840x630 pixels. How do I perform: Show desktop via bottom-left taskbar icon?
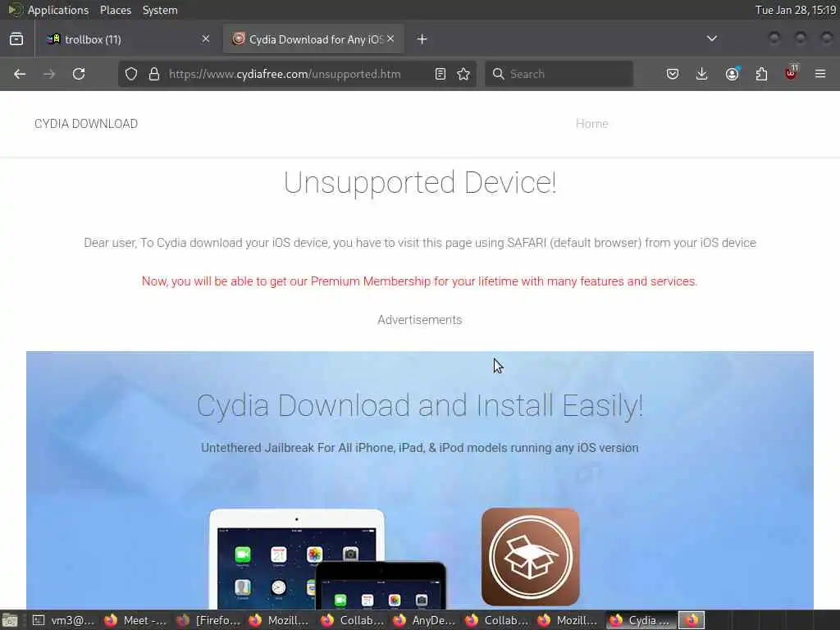(10, 620)
